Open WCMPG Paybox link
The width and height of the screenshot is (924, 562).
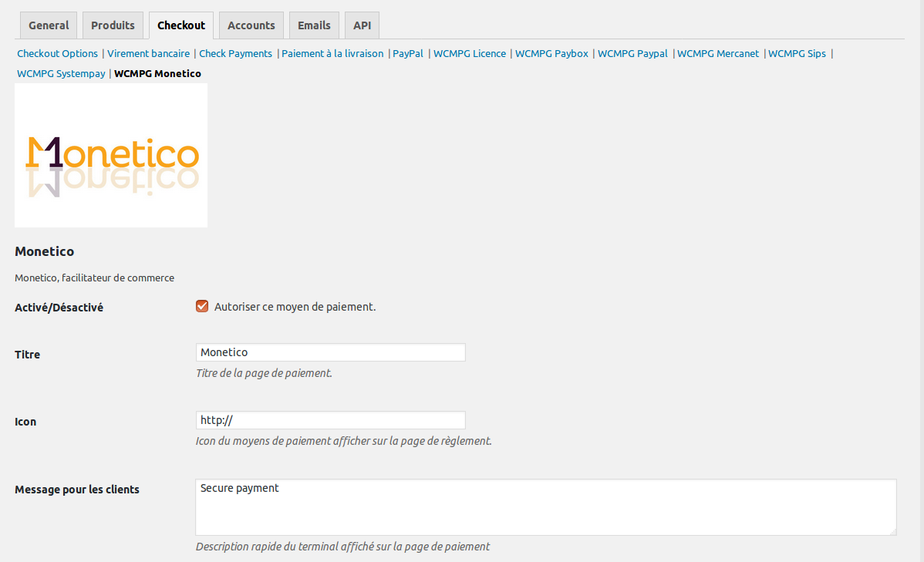(551, 54)
